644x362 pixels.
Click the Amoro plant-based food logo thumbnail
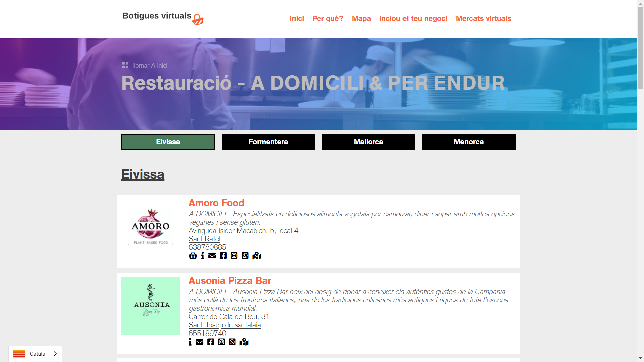[151, 227]
